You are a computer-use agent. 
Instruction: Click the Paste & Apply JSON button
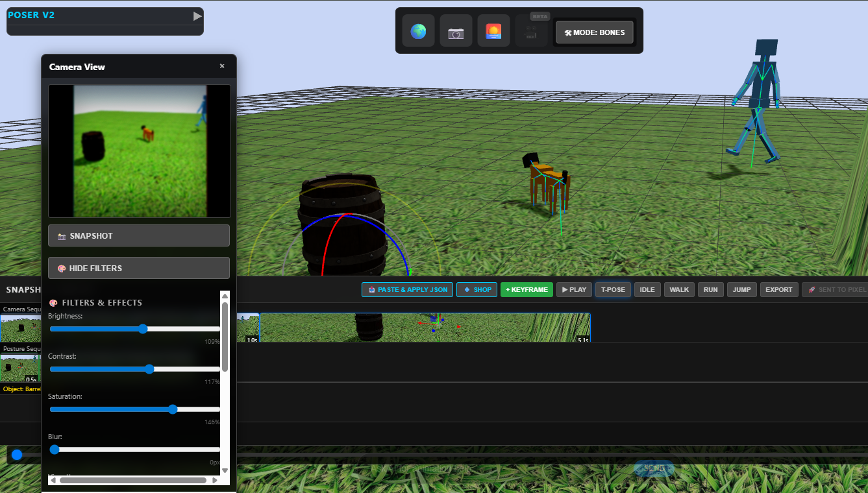pyautogui.click(x=407, y=289)
